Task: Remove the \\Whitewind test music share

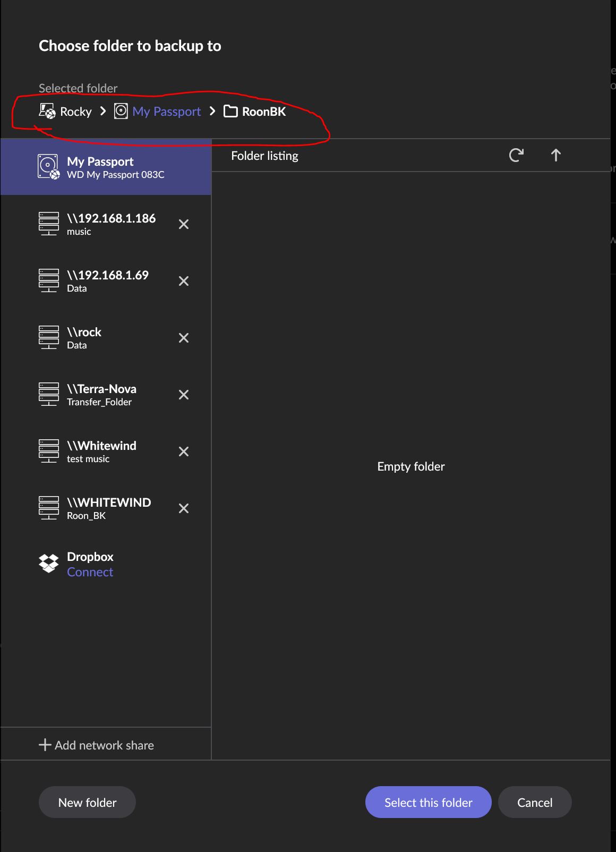Action: [184, 452]
